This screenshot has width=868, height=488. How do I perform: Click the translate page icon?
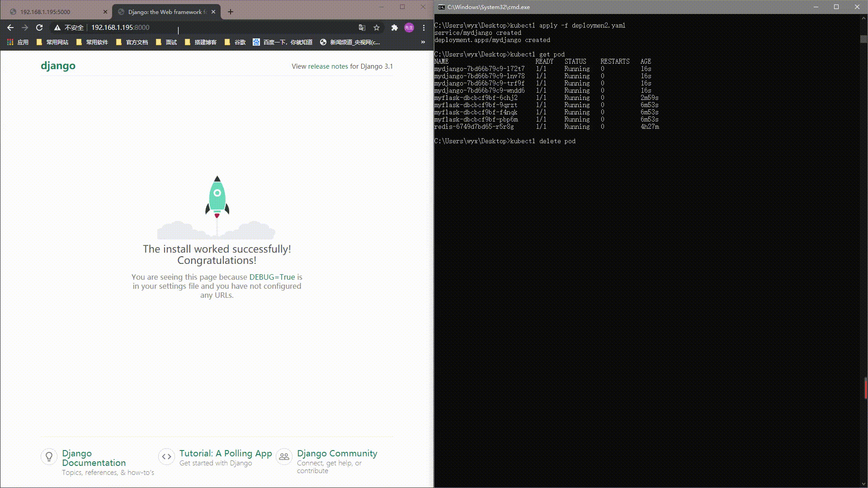pos(362,28)
